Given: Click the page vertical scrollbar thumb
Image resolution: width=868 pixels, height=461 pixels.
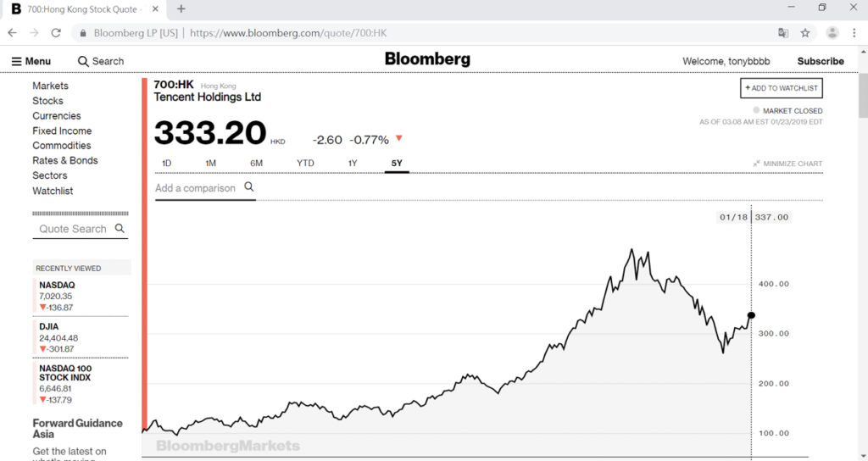Looking at the screenshot, I should pos(863,95).
